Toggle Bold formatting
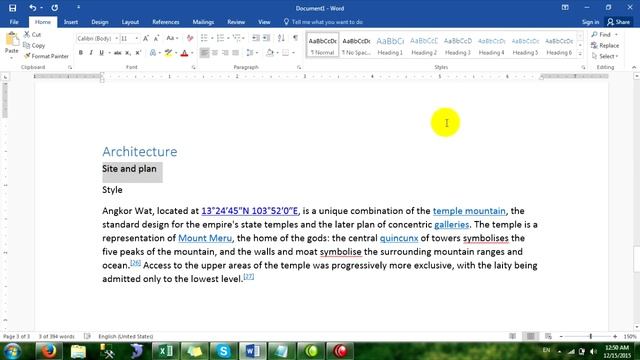 [x=80, y=53]
